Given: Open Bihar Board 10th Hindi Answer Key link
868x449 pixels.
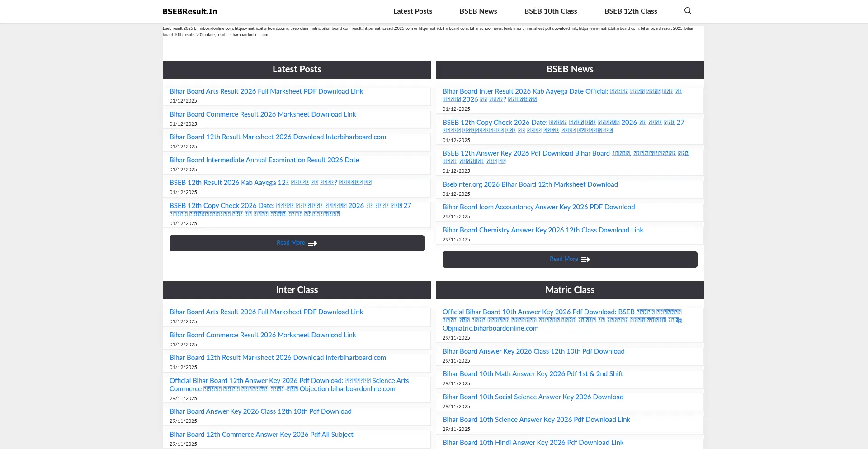Looking at the screenshot, I should click(x=533, y=443).
